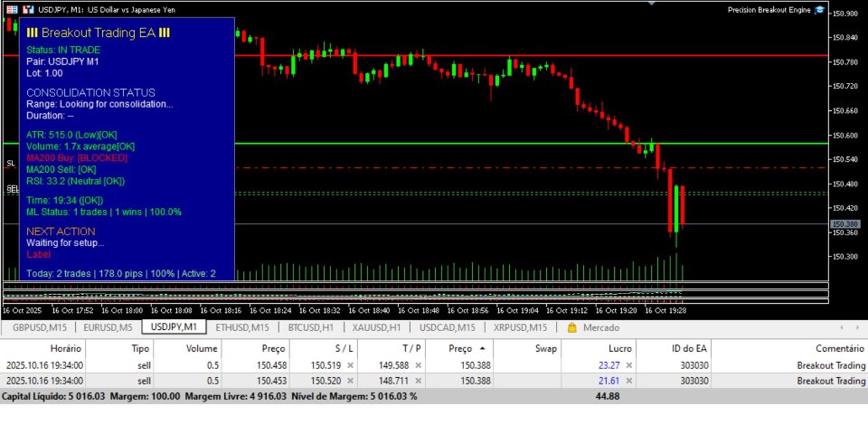
Task: Open the one-click trading panel icon
Action: point(29,9)
